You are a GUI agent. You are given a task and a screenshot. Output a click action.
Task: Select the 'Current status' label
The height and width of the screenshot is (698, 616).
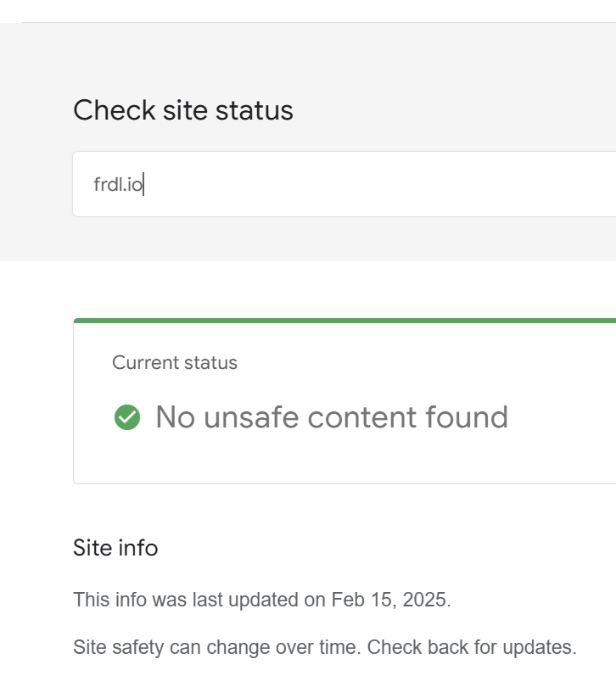175,363
